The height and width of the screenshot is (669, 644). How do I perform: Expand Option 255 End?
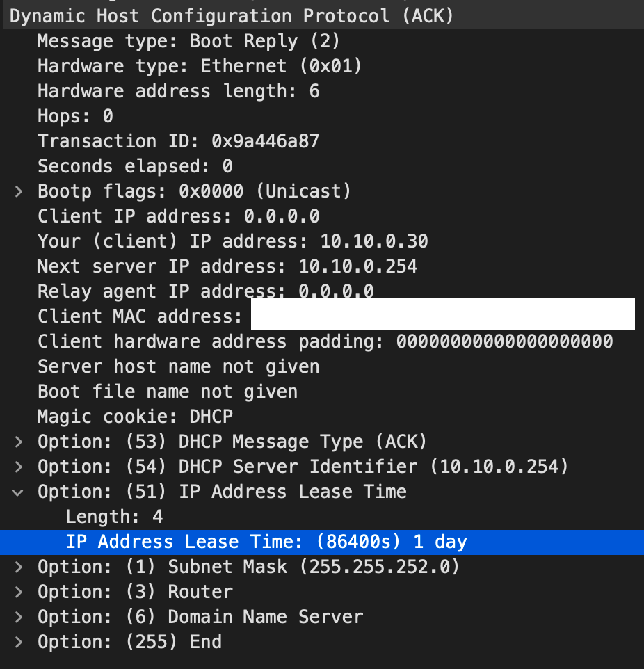18,642
